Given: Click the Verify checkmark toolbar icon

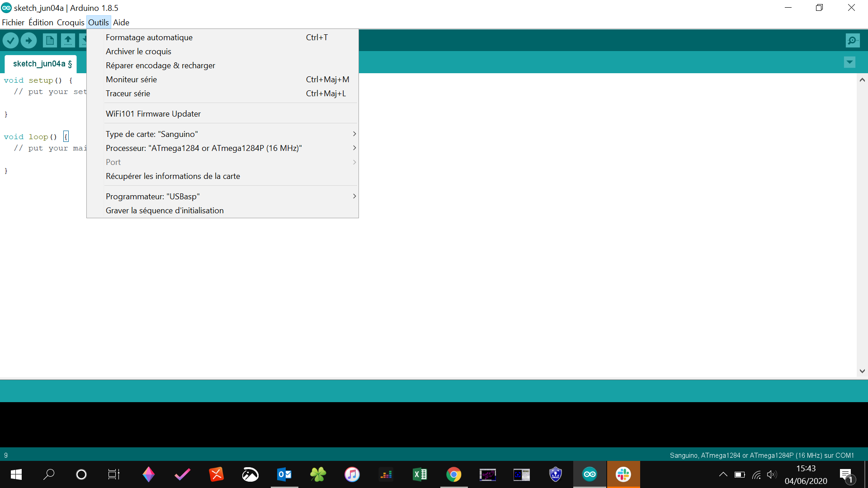Looking at the screenshot, I should (10, 41).
